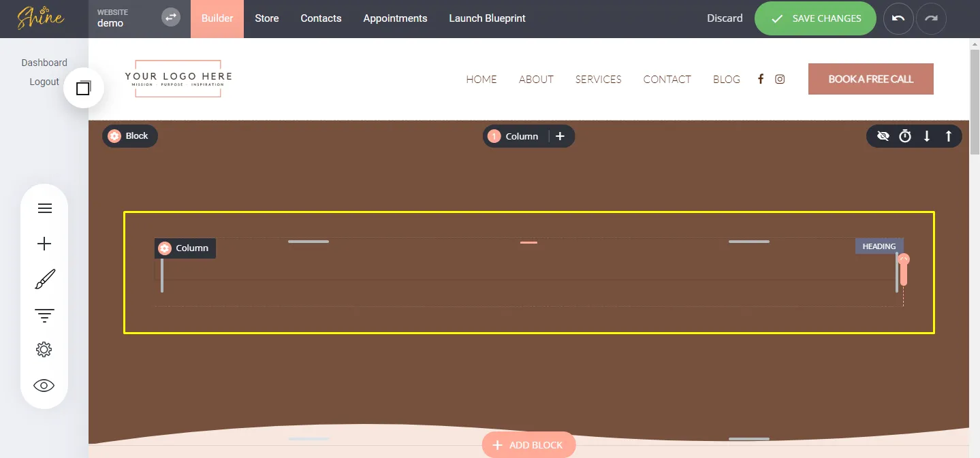
Task: Open the Store tab
Action: point(267,18)
